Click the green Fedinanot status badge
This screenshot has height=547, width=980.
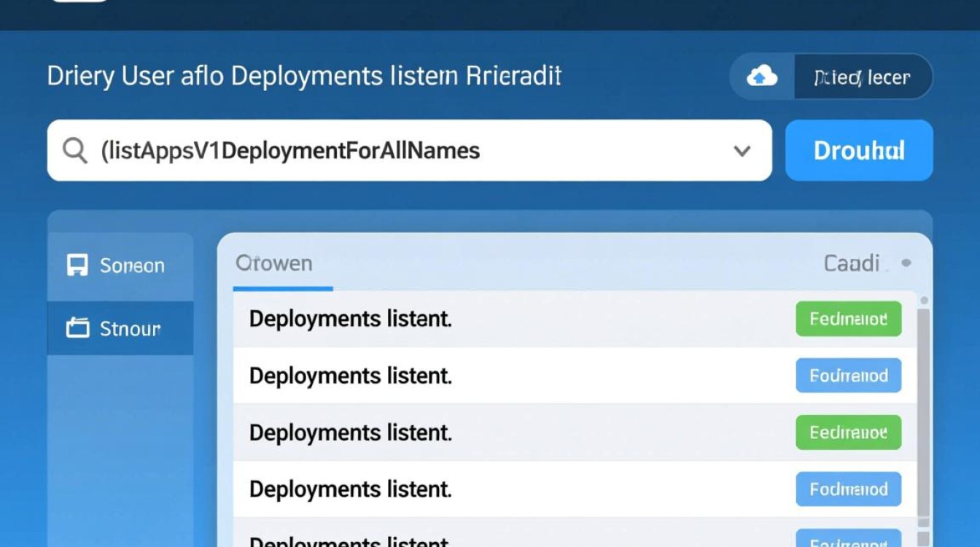(x=848, y=319)
